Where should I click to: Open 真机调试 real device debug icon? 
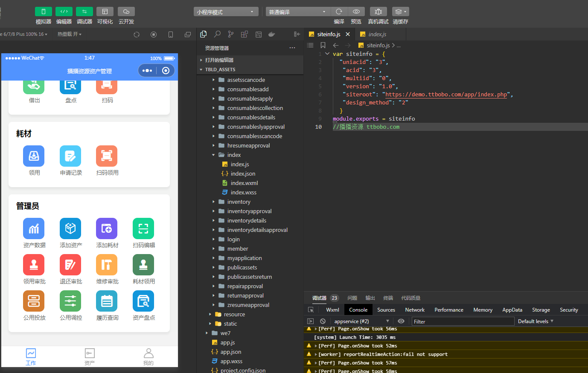[x=378, y=12]
